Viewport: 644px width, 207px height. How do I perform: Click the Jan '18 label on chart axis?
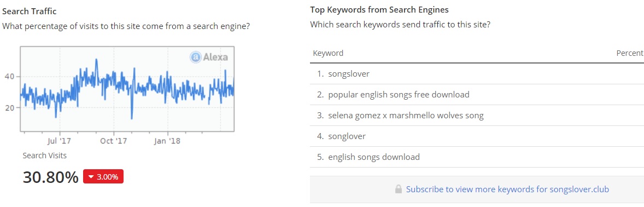pyautogui.click(x=168, y=141)
